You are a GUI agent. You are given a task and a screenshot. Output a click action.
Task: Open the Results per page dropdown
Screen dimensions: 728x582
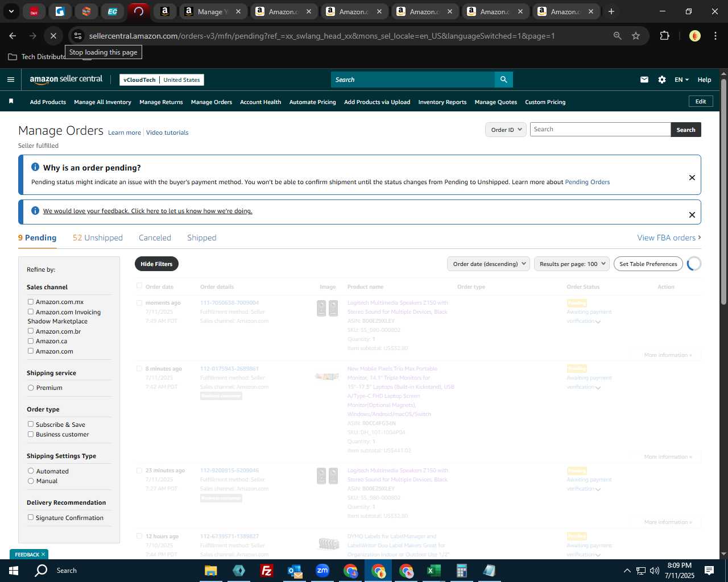pos(572,264)
